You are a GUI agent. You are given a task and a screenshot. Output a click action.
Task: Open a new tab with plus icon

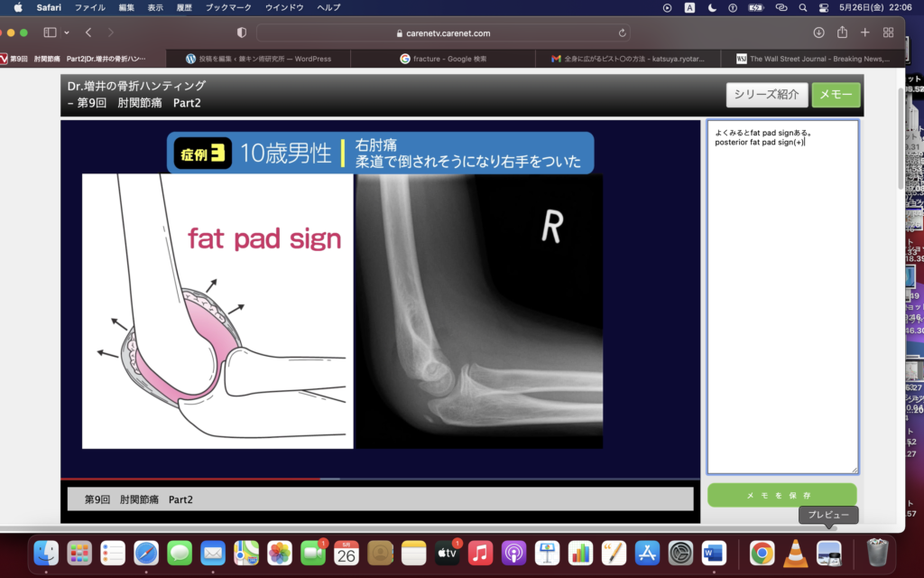point(864,33)
